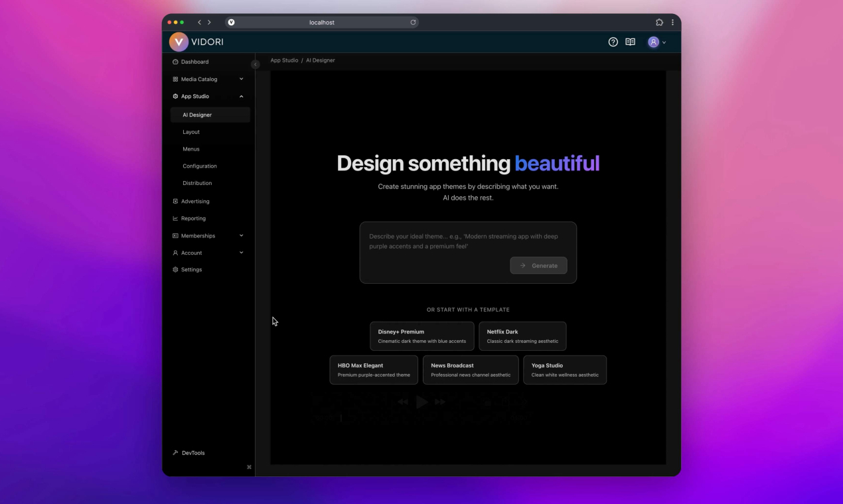Image resolution: width=843 pixels, height=504 pixels.
Task: Choose the Disney+ Premium template
Action: tap(421, 336)
